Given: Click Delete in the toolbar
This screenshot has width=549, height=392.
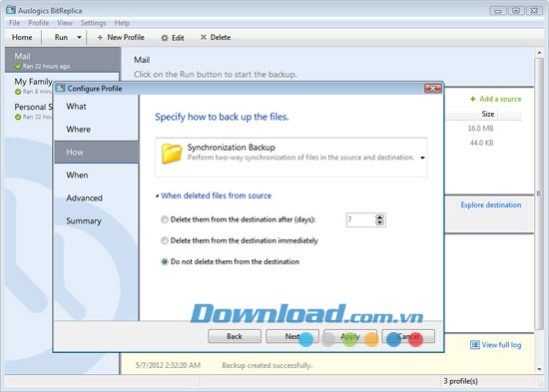Looking at the screenshot, I should click(216, 37).
